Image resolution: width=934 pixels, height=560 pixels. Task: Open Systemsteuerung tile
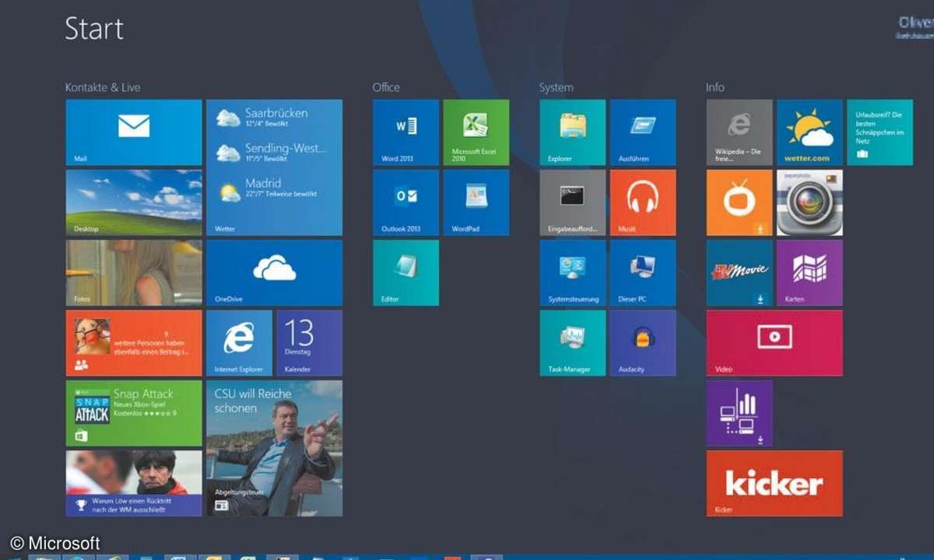(572, 272)
